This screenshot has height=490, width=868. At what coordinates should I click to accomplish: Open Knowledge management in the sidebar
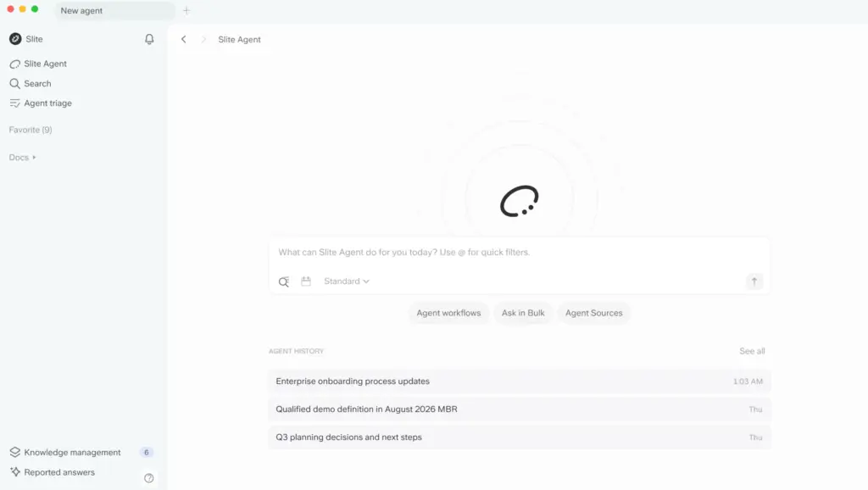click(x=72, y=453)
